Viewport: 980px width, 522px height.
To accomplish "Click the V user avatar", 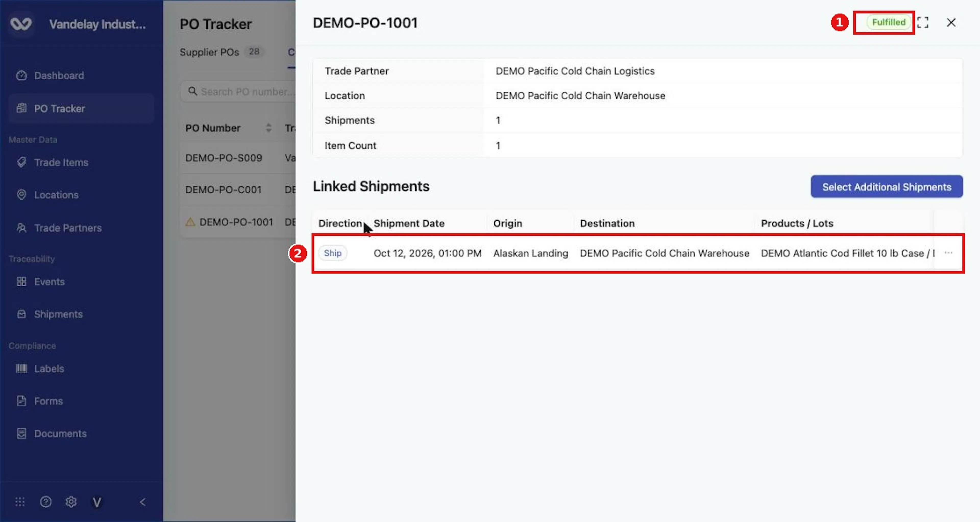I will coord(97,503).
